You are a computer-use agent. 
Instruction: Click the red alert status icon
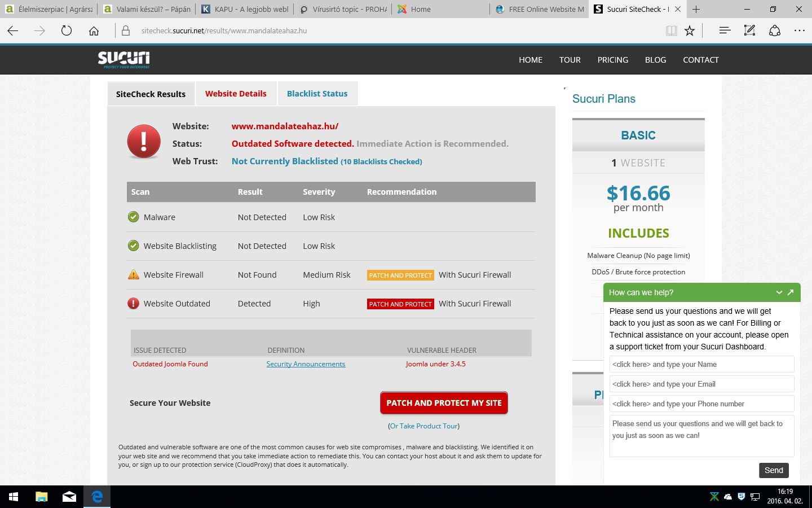pyautogui.click(x=144, y=141)
